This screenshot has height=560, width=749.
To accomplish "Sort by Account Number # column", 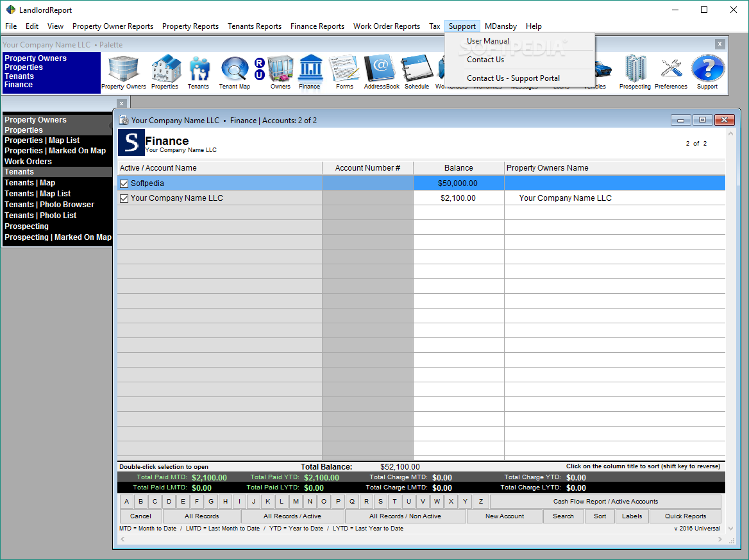I will pos(367,167).
